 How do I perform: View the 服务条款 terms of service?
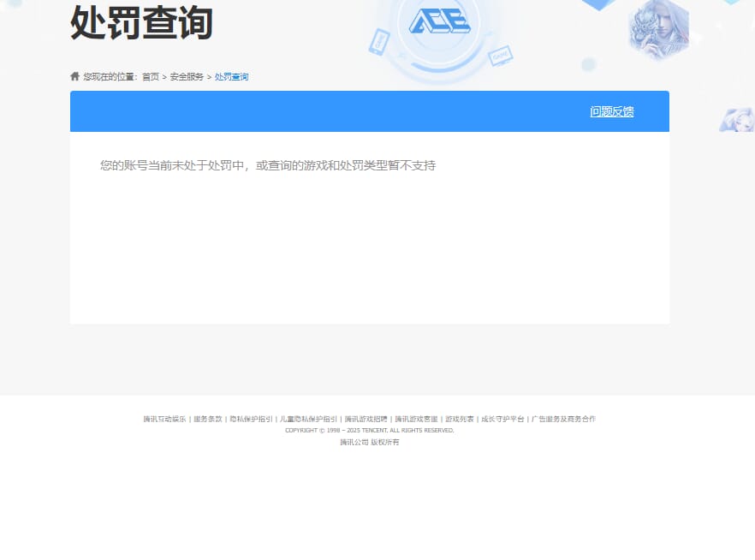pos(207,419)
